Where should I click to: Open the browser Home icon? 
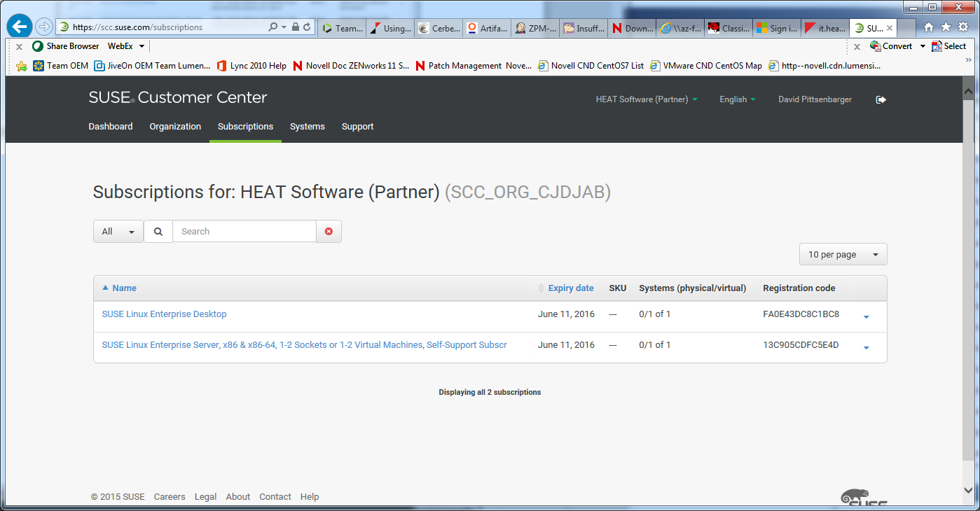click(x=929, y=27)
